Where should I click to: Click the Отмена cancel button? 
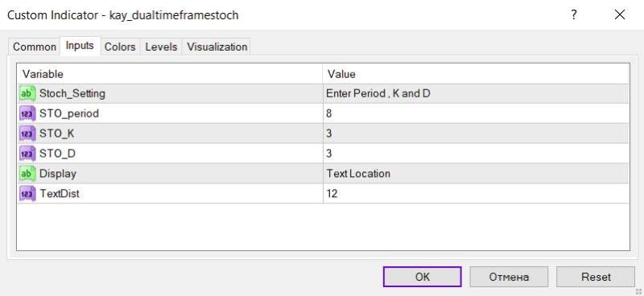(509, 277)
